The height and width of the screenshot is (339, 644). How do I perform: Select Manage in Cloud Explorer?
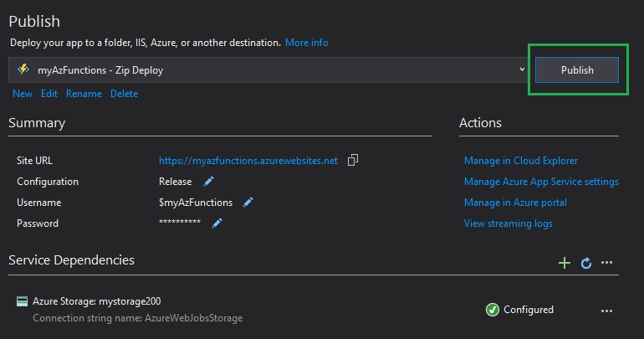521,161
